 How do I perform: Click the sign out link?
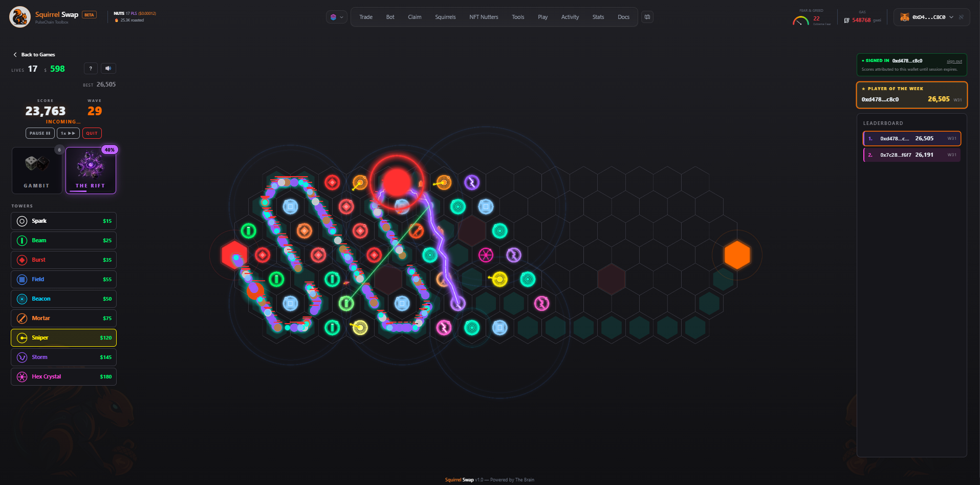(x=954, y=61)
